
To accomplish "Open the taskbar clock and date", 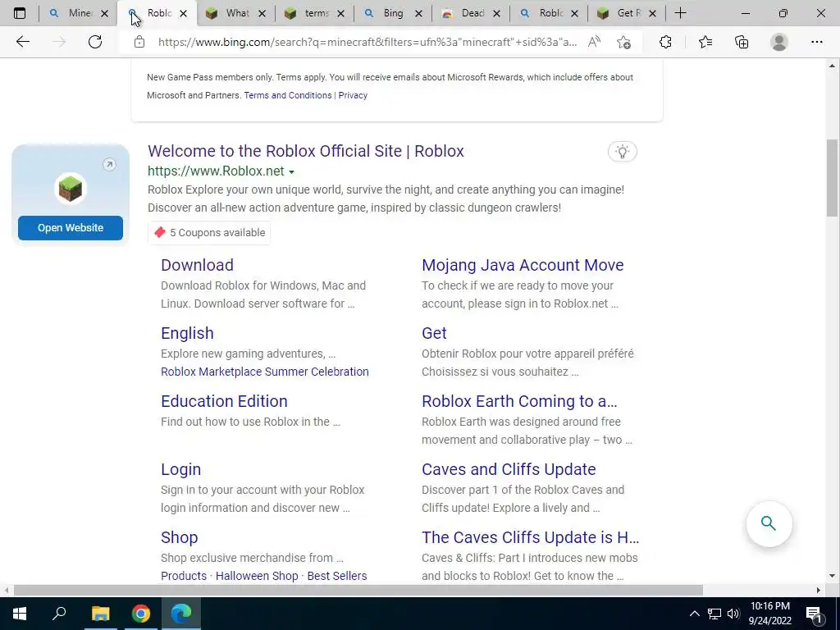I will click(769, 614).
